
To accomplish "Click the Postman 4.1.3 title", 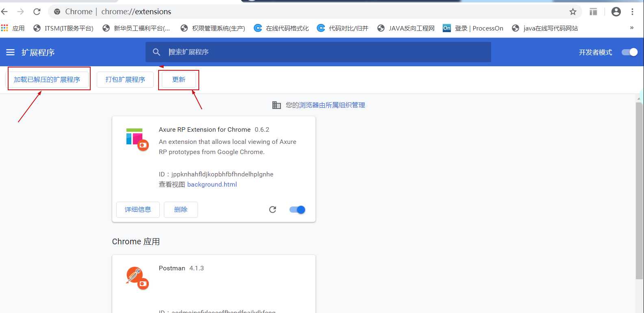I will click(x=181, y=268).
